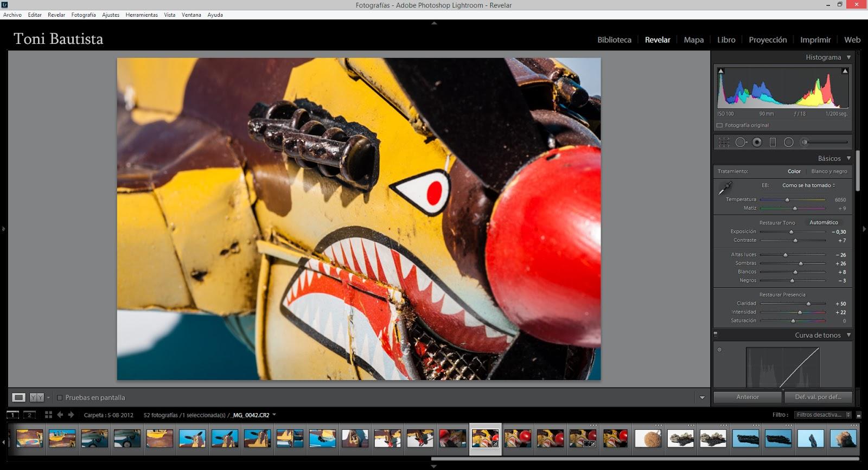
Task: Go forward with filmstrip right arrow
Action: point(71,415)
